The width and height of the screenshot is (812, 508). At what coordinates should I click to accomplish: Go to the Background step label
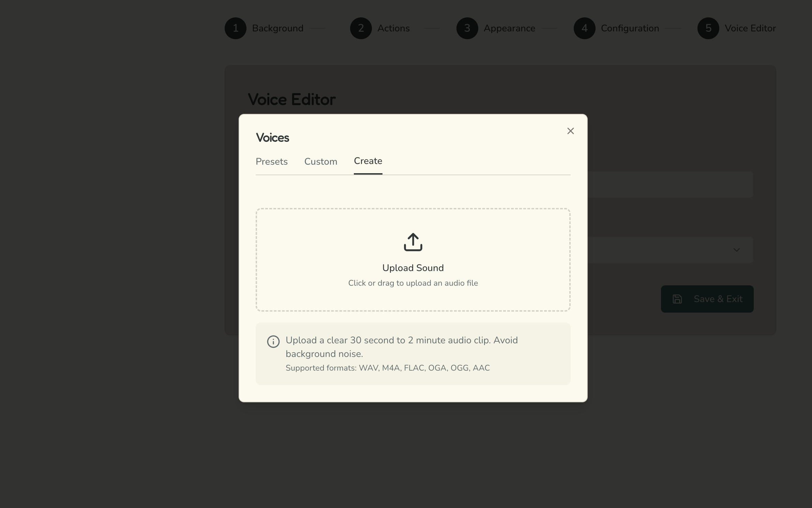pyautogui.click(x=277, y=28)
